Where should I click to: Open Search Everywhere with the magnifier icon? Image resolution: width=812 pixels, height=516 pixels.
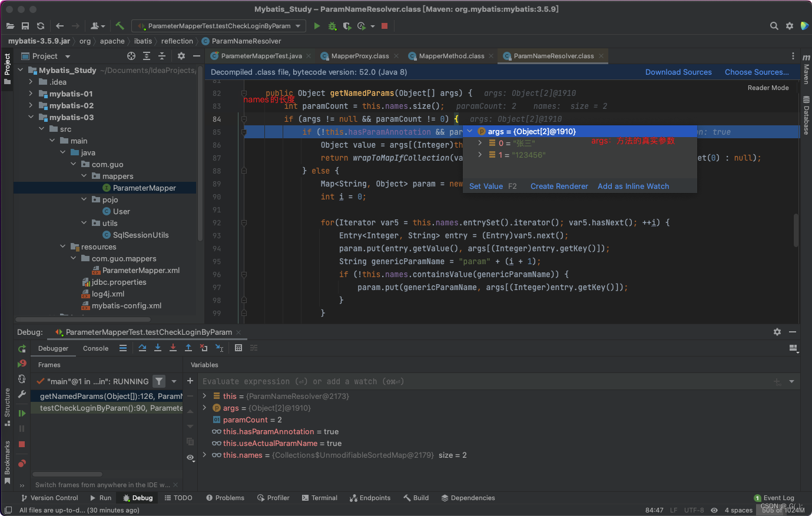tap(774, 26)
